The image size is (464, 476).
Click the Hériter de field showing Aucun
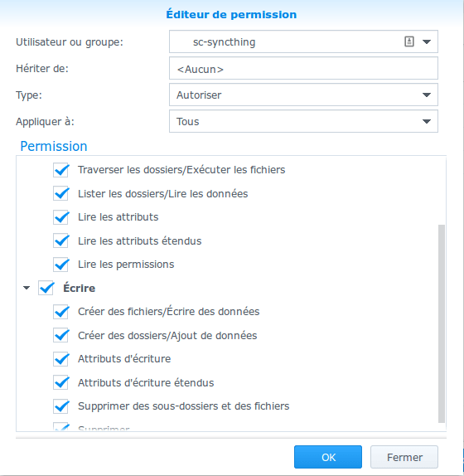[303, 68]
